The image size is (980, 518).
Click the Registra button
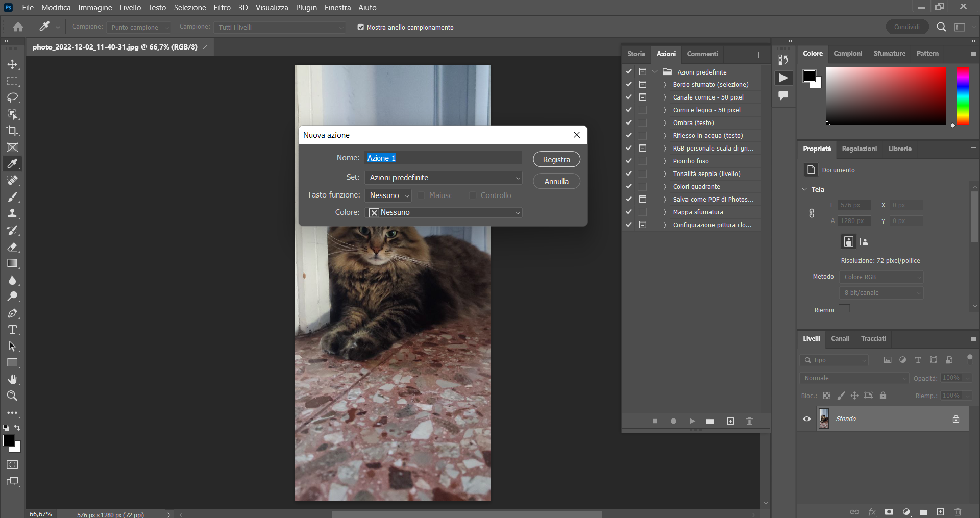pyautogui.click(x=556, y=159)
